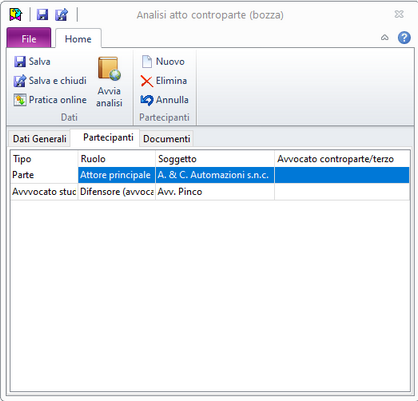Start analysis with Avvia analisi book icon
This screenshot has width=418, height=401.
tap(109, 82)
